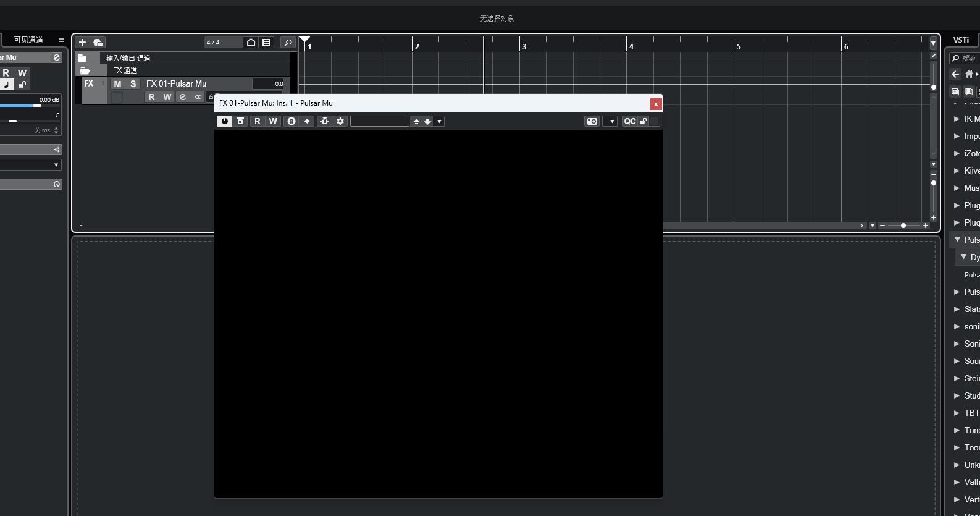Click plugin preset name field
980x516 pixels.
coord(380,121)
